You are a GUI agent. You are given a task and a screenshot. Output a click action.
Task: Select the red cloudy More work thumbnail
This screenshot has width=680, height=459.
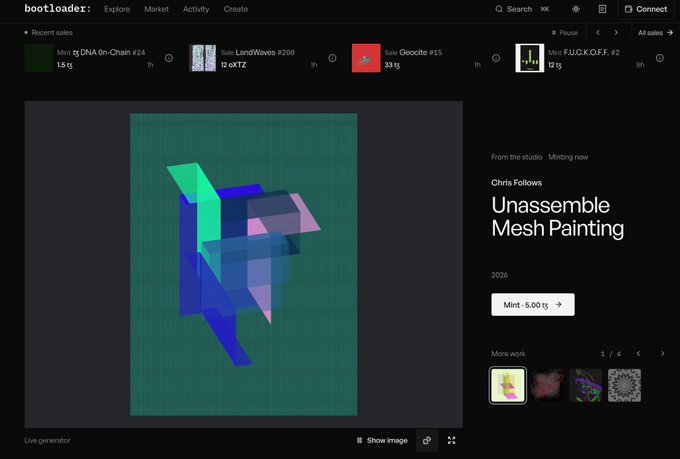(547, 385)
